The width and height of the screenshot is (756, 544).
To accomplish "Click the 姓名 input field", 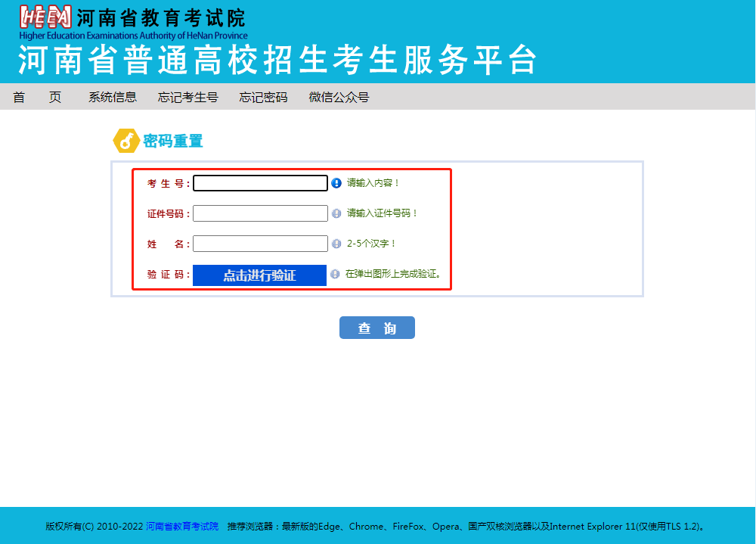I will click(260, 244).
